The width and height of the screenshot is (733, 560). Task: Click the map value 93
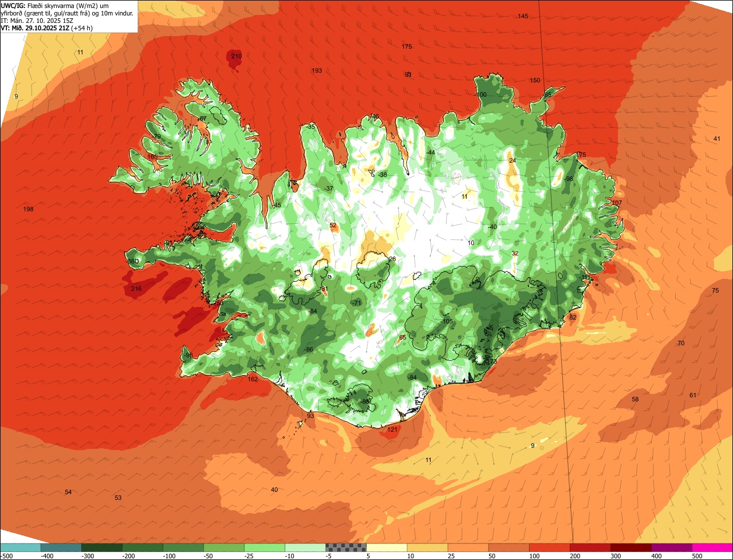click(x=310, y=416)
